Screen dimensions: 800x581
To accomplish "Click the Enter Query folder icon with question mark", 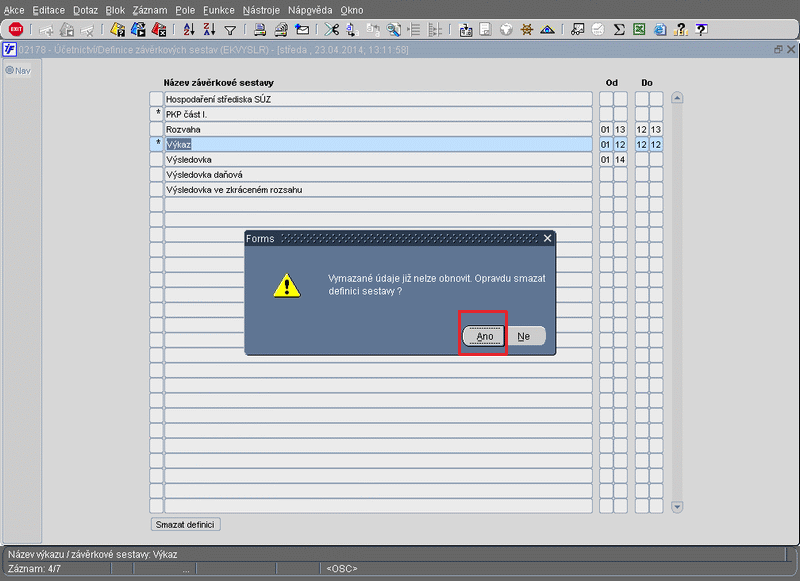I will [x=118, y=30].
